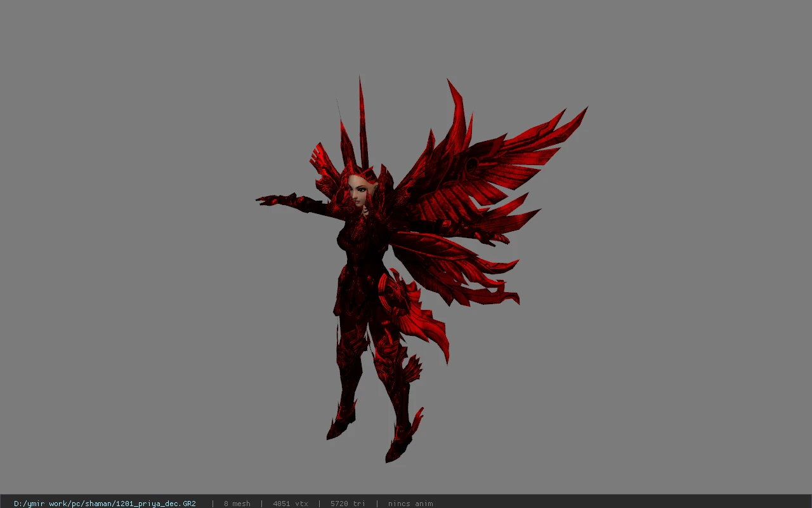Click the '5720 tri' triangle count
The height and width of the screenshot is (508, 812).
[348, 504]
